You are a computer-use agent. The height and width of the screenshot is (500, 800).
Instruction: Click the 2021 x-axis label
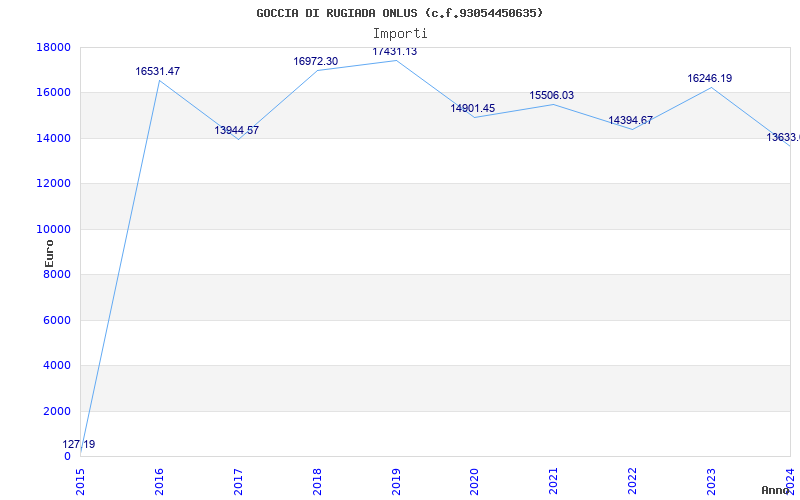coord(554,481)
